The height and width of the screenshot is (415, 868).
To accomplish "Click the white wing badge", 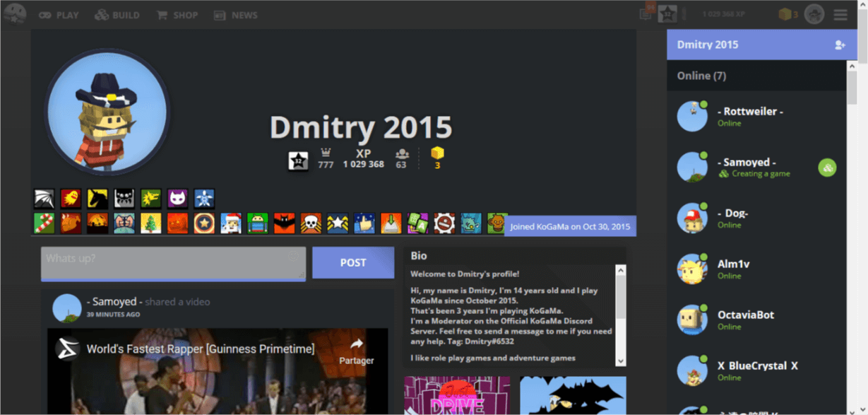I will coord(44,199).
